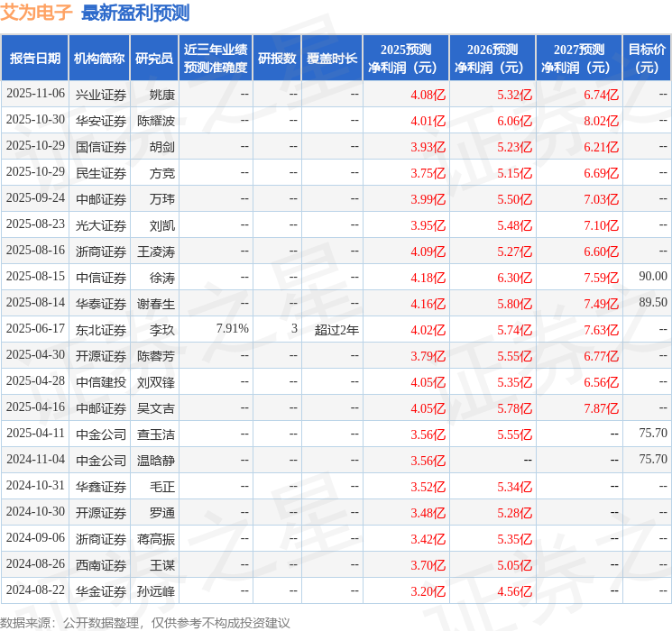Click 3.42亿 in 蒋高振 row
Screen dimensions: 672x631
tap(428, 539)
